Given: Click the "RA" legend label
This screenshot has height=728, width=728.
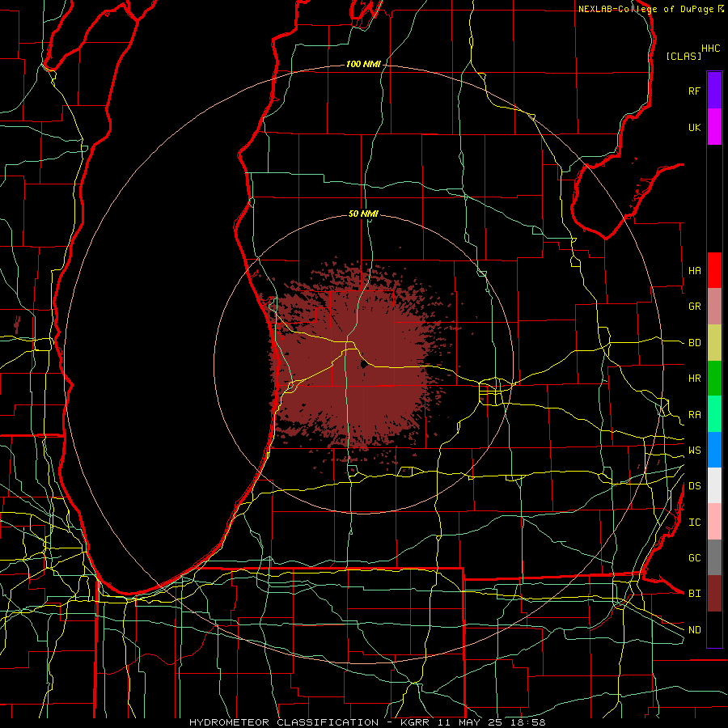Looking at the screenshot, I should pyautogui.click(x=694, y=415).
